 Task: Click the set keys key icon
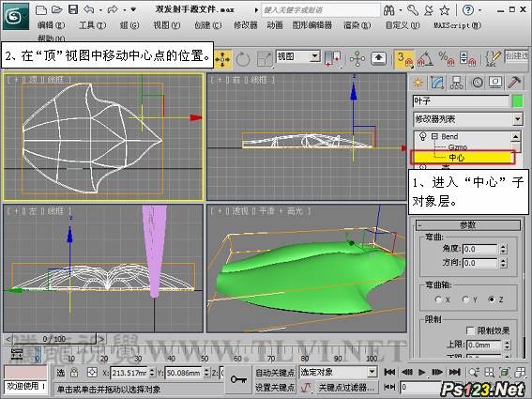pos(238,379)
